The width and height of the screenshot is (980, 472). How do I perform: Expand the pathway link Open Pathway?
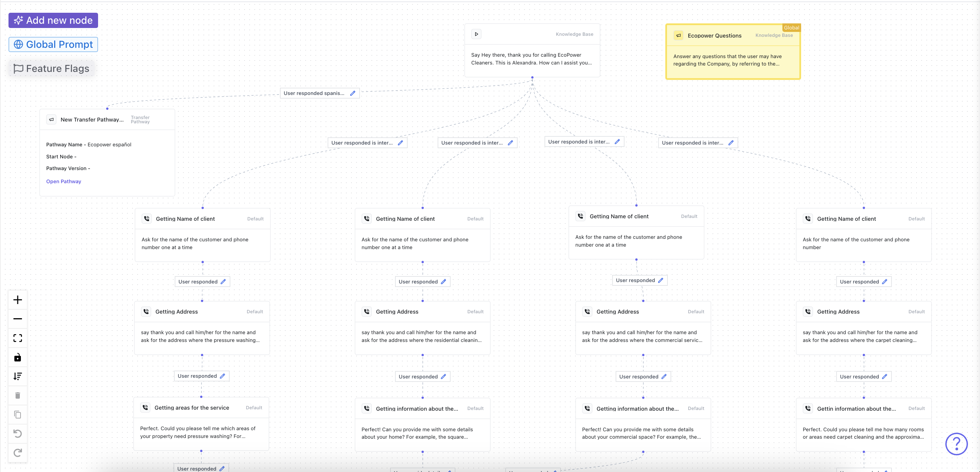tap(63, 181)
